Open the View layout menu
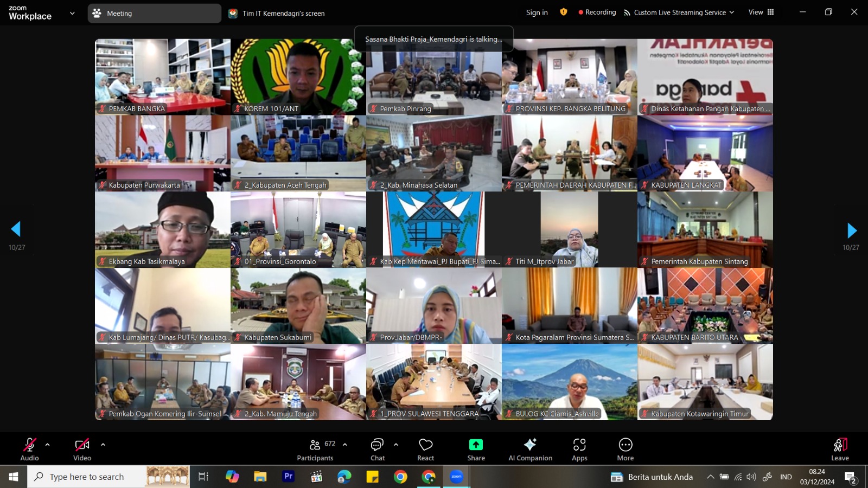 761,12
